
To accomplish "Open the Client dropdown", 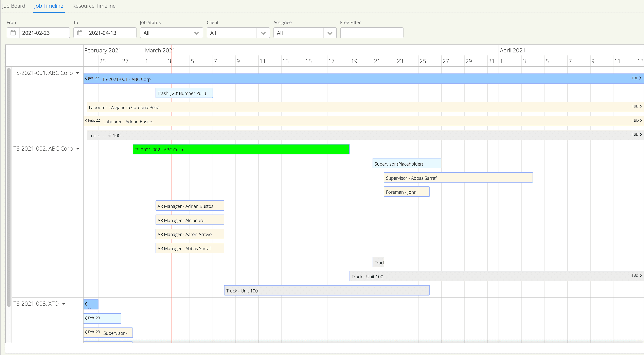I will (263, 33).
